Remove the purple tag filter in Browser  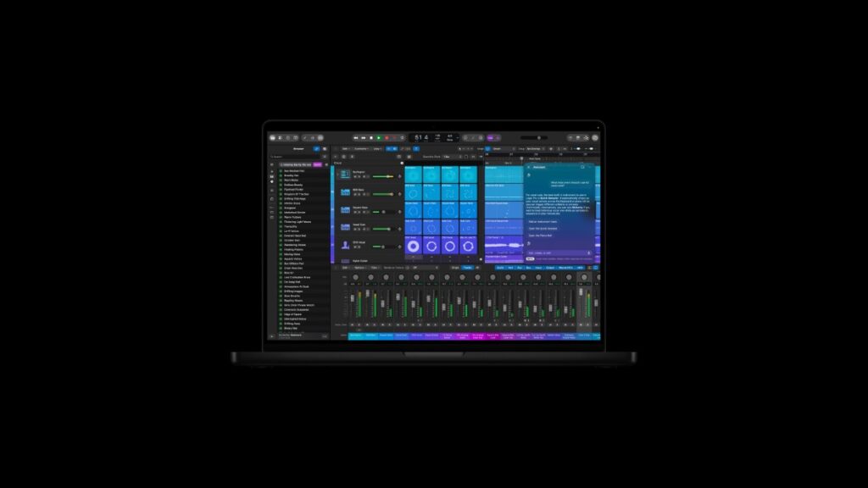[x=318, y=165]
